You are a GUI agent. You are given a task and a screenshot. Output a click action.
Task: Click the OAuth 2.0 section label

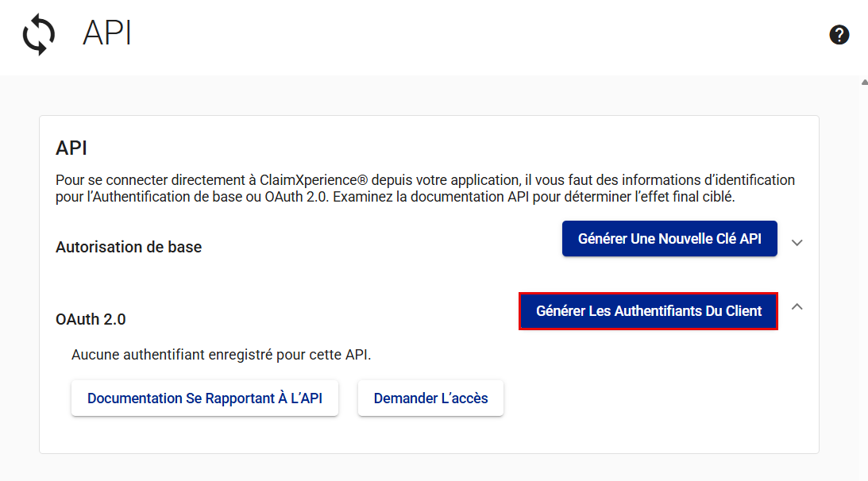tap(91, 319)
